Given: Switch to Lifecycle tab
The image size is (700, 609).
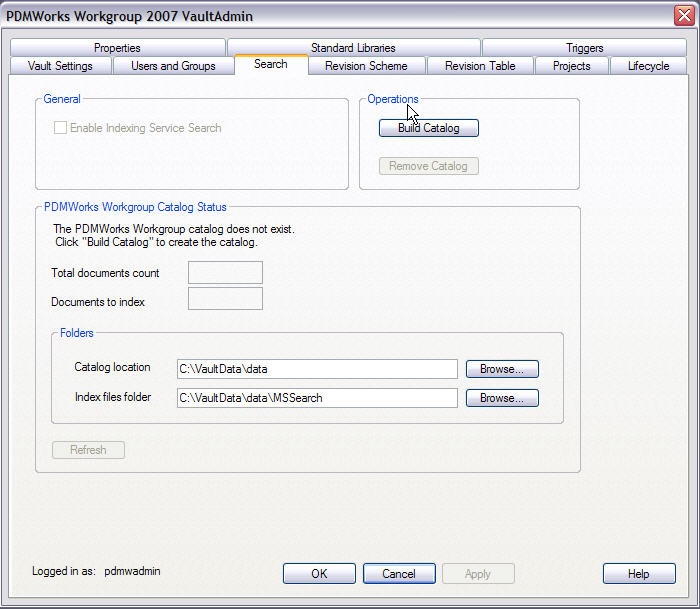Looking at the screenshot, I should 648,66.
